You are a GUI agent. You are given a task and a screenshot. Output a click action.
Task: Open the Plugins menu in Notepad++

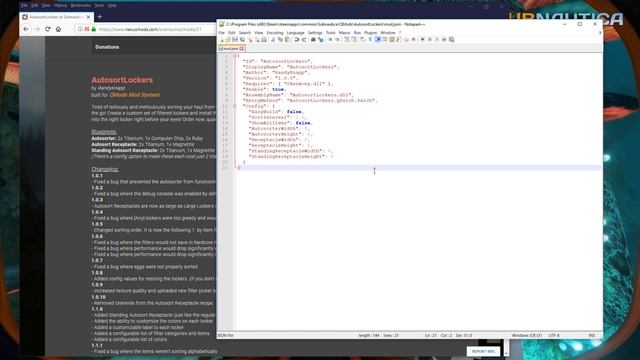371,33
